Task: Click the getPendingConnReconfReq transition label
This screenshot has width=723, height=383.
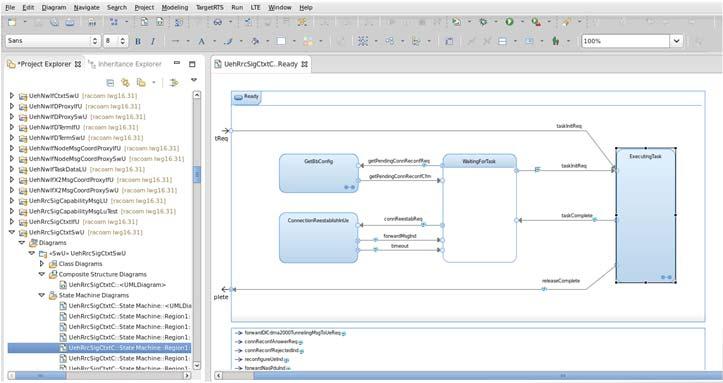Action: (399, 161)
